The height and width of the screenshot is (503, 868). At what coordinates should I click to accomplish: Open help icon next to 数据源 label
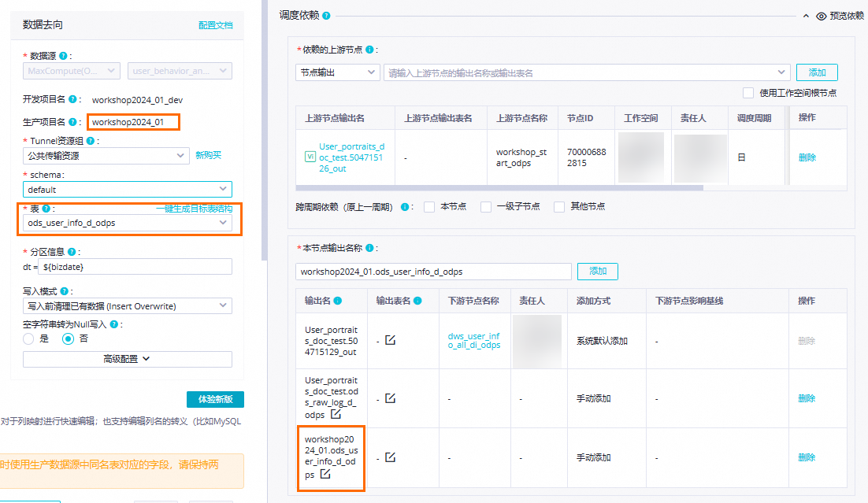pos(63,56)
